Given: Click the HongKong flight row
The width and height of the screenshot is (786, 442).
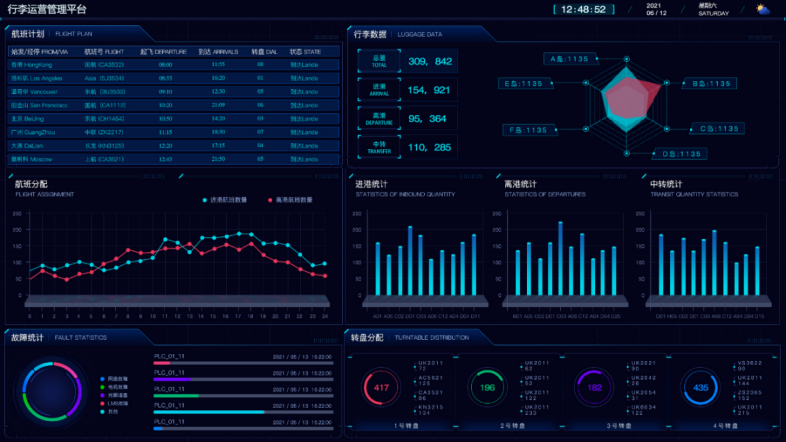Looking at the screenshot, I should 173,65.
